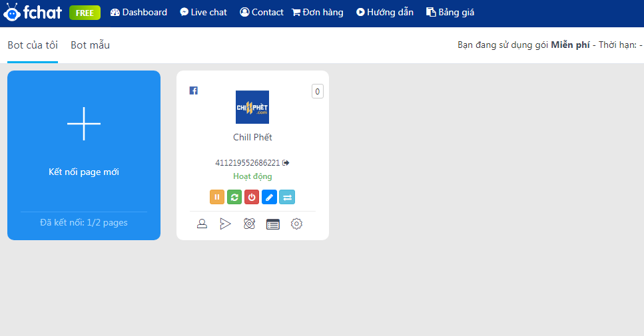Open the customers person icon
Image resolution: width=644 pixels, height=336 pixels.
pos(202,224)
